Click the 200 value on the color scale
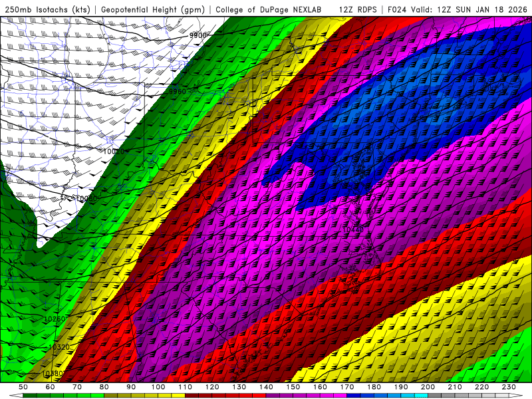Viewport: 532px width, 399px height. click(x=428, y=387)
